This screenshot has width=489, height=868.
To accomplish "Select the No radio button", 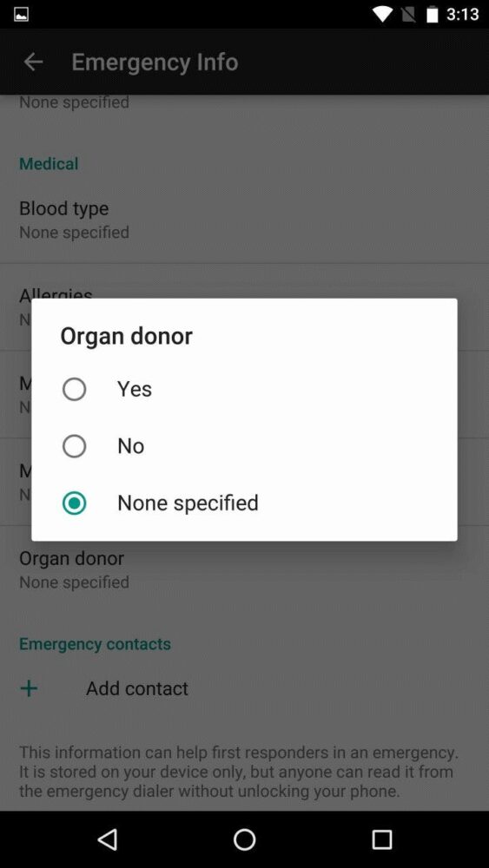I will [74, 446].
